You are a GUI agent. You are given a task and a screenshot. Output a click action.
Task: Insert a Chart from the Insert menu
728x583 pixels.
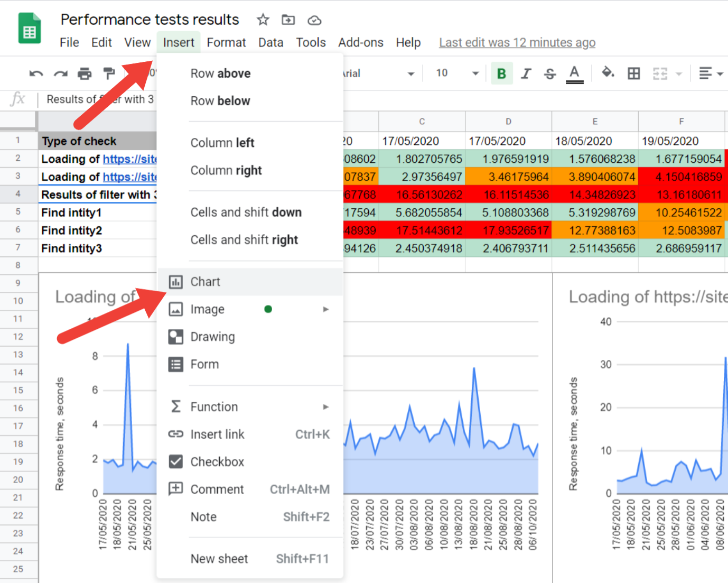pos(206,282)
